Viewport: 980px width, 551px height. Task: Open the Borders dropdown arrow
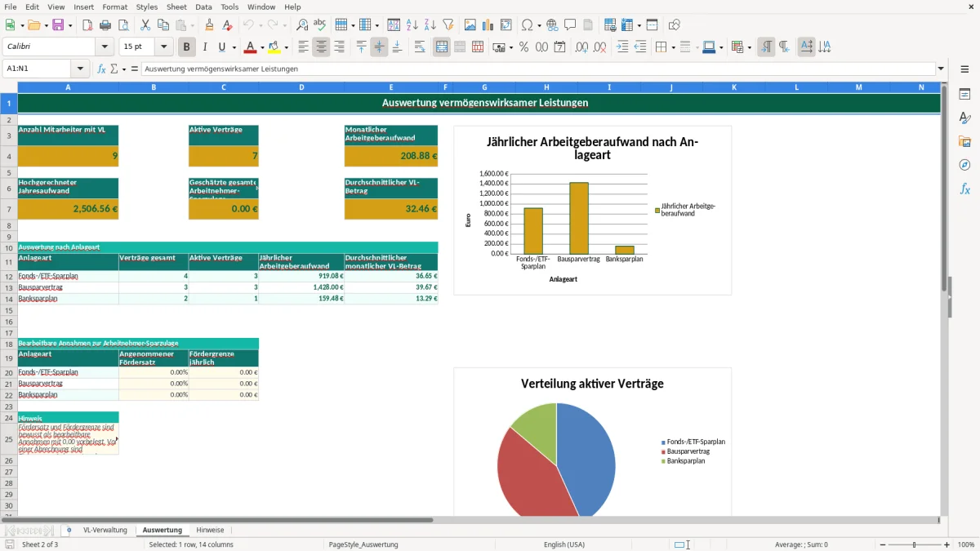tap(673, 47)
